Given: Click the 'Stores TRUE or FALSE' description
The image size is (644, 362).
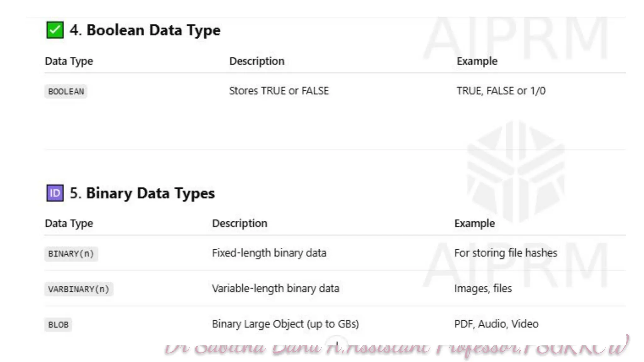Looking at the screenshot, I should click(279, 91).
